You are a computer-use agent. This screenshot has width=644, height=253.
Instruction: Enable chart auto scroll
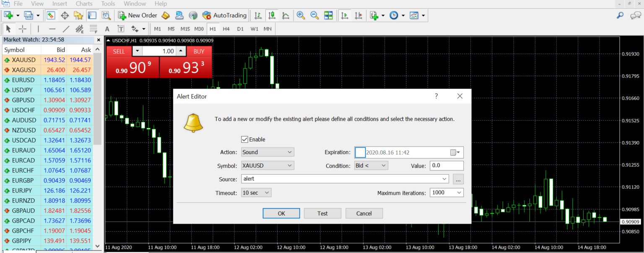(344, 15)
